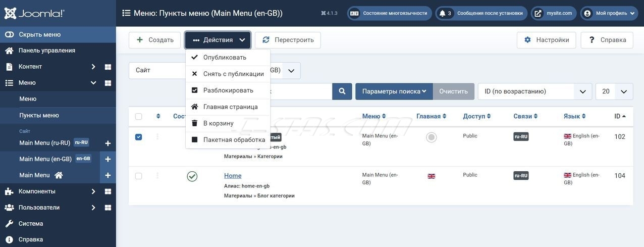Viewport: 644px width, 247px height.
Task: Open Настройки options button
Action: (x=546, y=40)
